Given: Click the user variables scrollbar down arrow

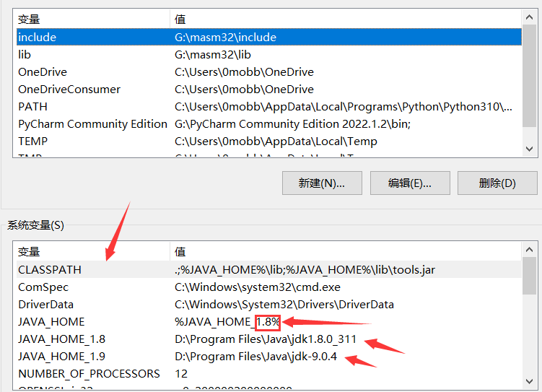Looking at the screenshot, I should click(529, 148).
